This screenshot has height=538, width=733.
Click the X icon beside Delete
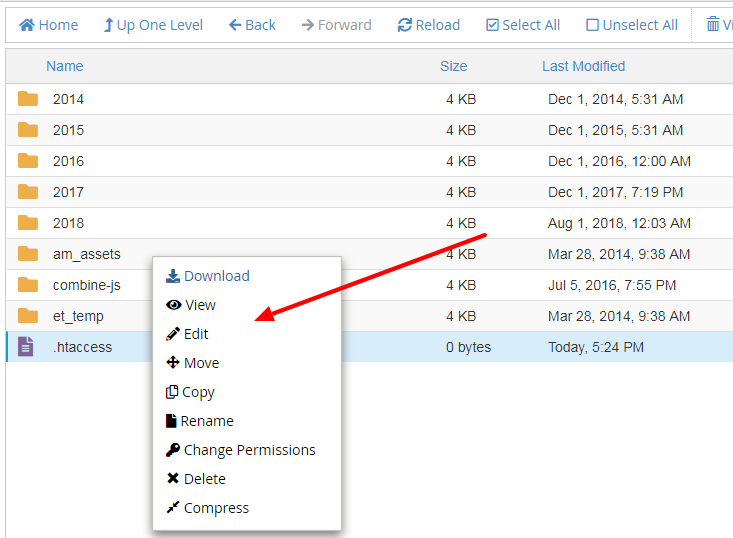[173, 479]
